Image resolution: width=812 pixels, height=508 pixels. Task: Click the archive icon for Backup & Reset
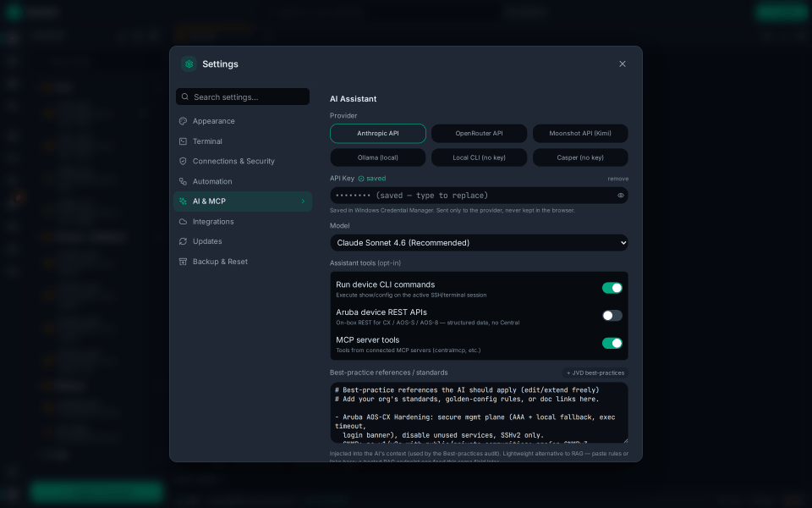[x=183, y=262]
